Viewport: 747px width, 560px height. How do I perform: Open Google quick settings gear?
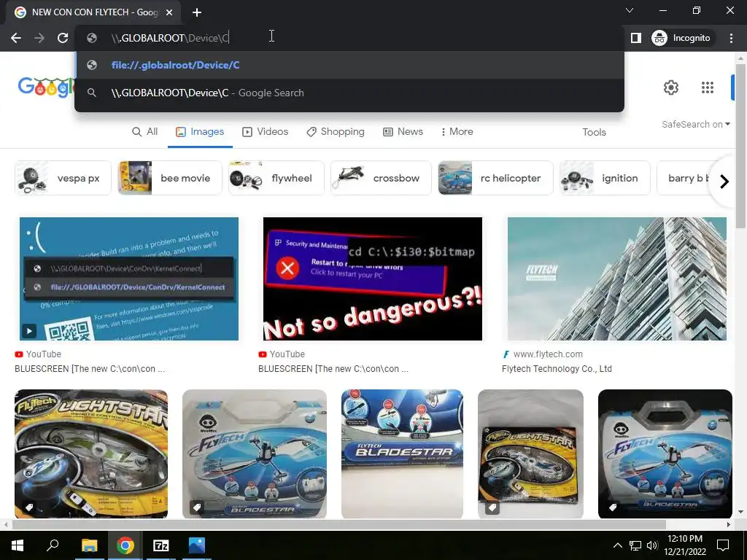(x=671, y=87)
